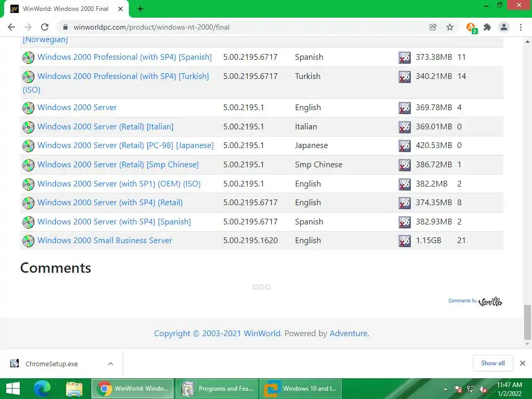Viewport: 532px width, 399px height.
Task: Click the muted volume tray icon
Action: tap(483, 389)
